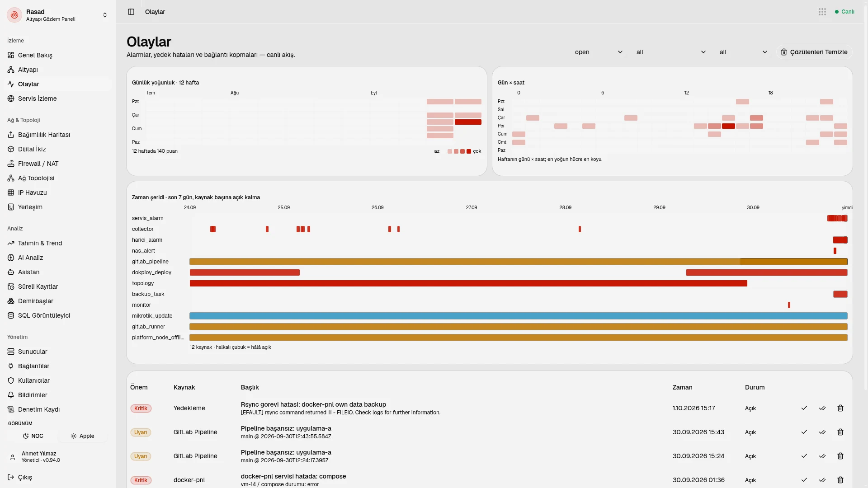This screenshot has width=868, height=488.
Task: Open the second all filter dropdown
Action: [743, 52]
